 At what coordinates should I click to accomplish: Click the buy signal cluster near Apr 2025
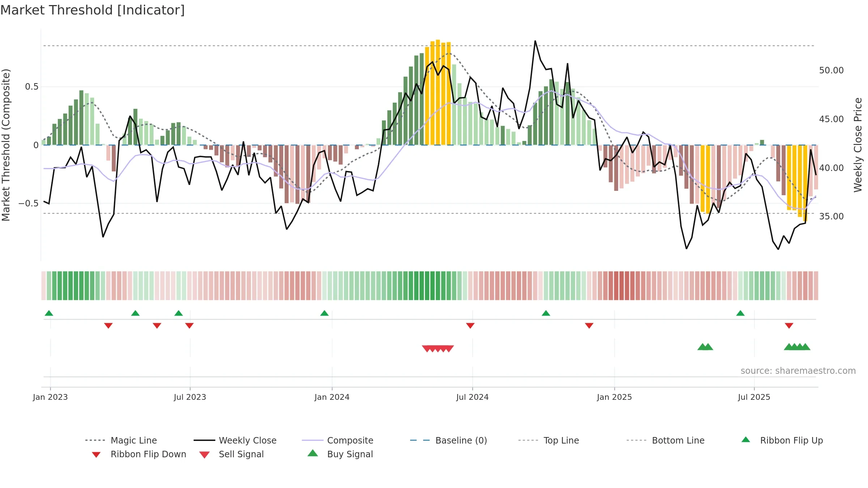705,347
